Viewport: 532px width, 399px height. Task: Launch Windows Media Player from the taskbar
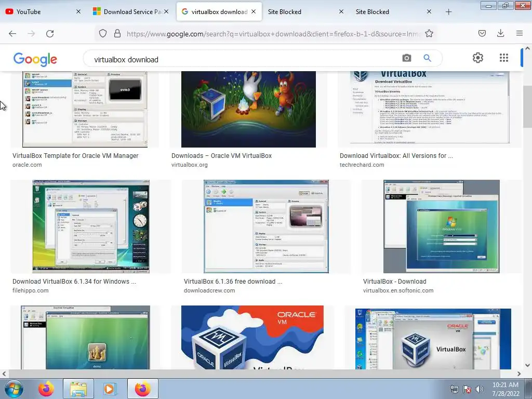tap(110, 389)
